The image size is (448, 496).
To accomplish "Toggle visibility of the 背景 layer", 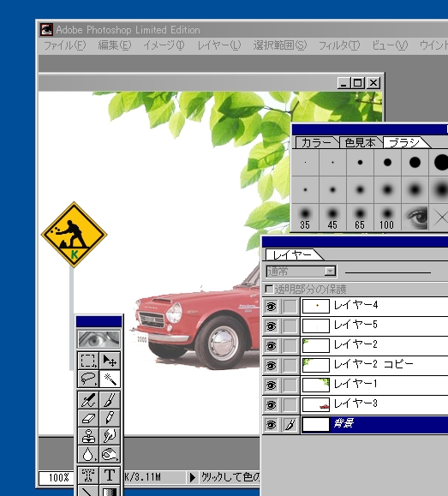I will click(271, 425).
